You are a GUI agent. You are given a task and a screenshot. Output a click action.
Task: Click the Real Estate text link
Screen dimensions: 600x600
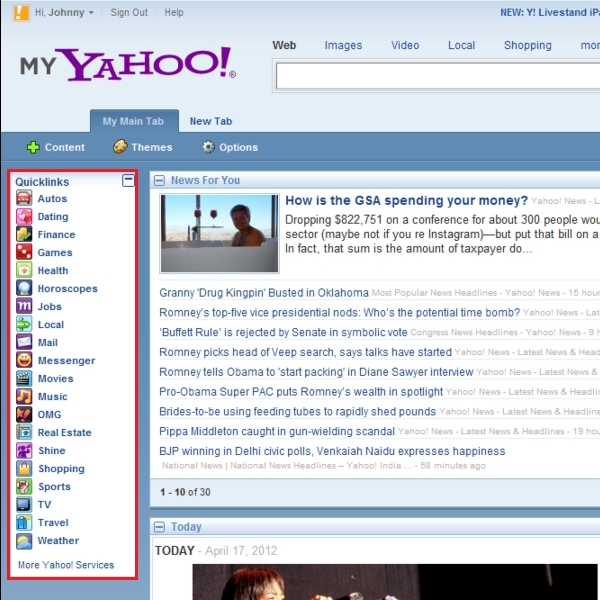64,432
